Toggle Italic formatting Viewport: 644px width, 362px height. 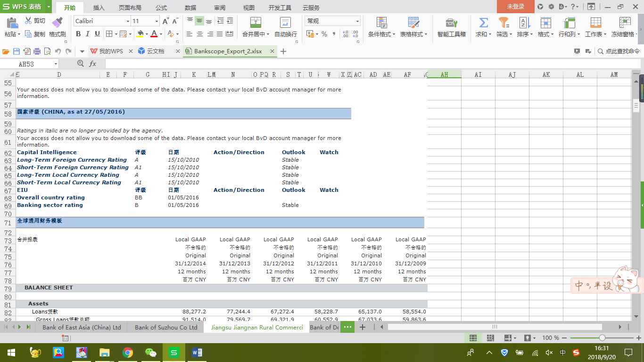(x=88, y=34)
